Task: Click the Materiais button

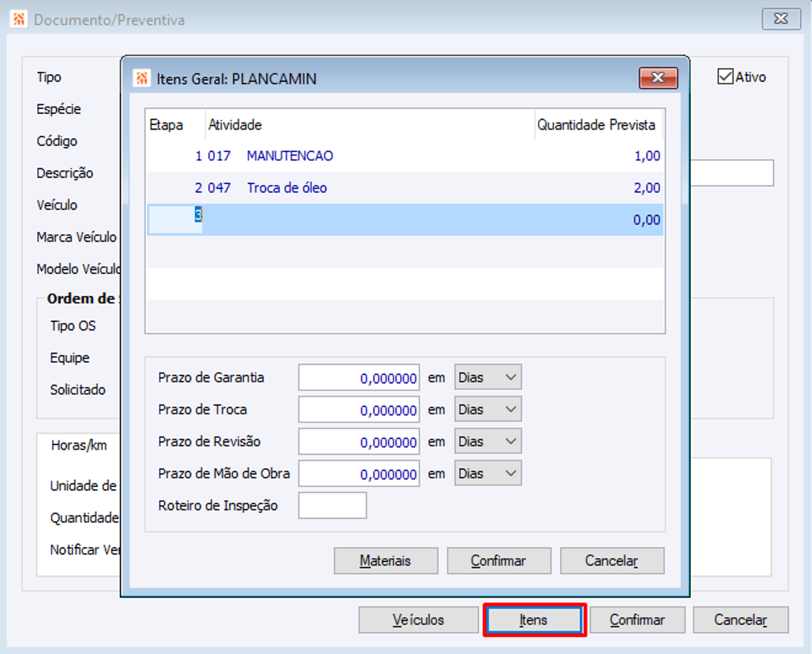Action: coord(386,561)
